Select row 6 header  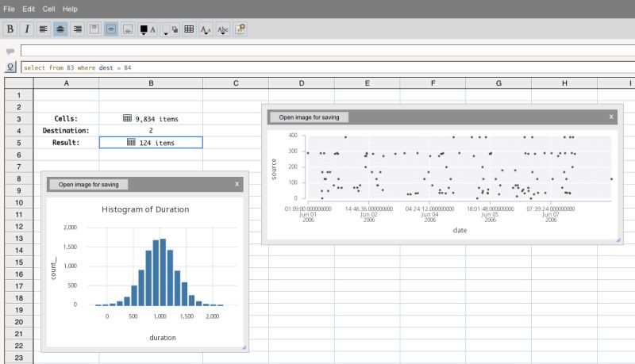click(18, 155)
